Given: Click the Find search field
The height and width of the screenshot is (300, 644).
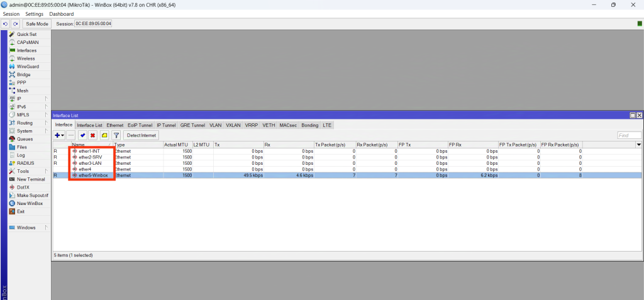Looking at the screenshot, I should pos(629,135).
